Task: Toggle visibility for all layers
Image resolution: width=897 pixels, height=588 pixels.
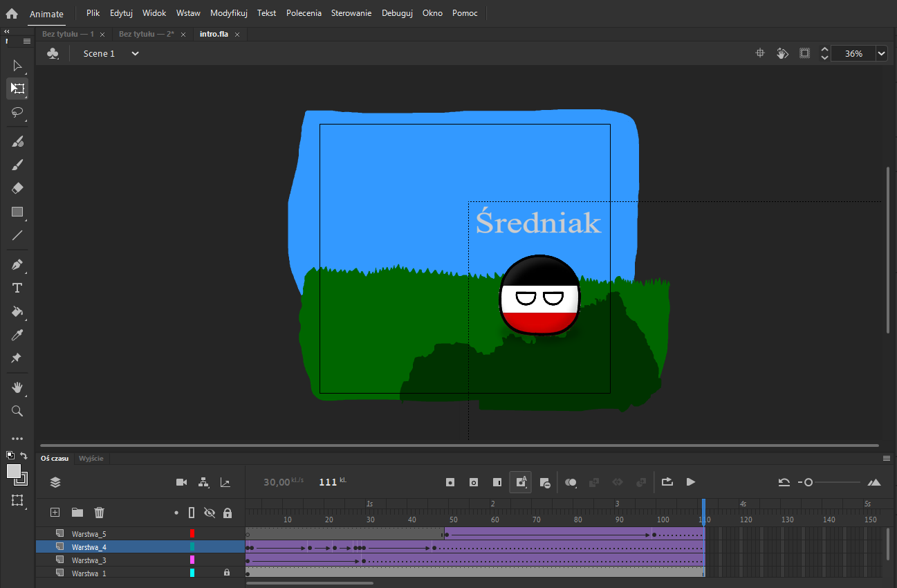Action: 210,513
